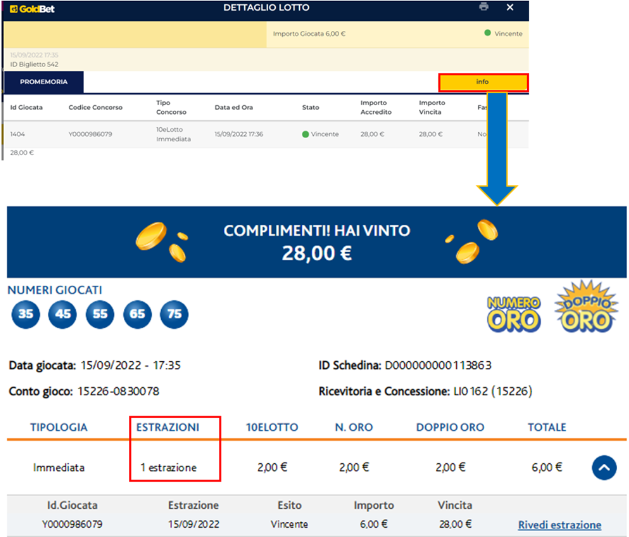Open the Rivedi estrazione link

559,525
